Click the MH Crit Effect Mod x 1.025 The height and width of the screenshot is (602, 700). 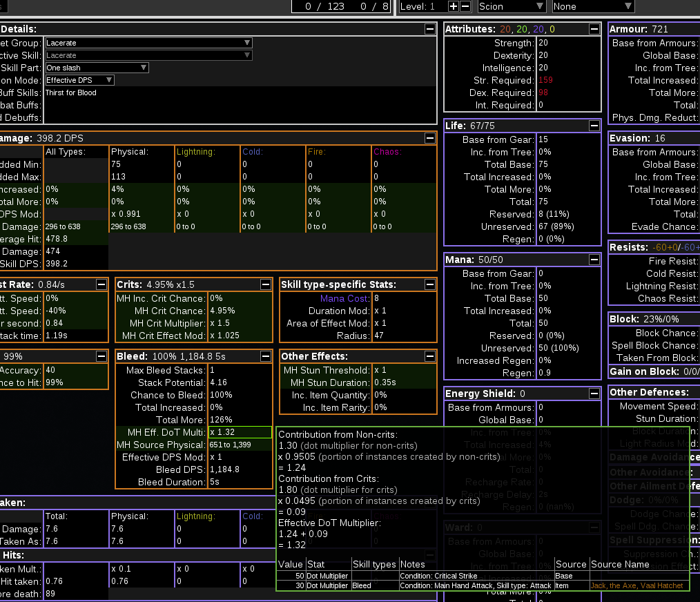tap(224, 336)
